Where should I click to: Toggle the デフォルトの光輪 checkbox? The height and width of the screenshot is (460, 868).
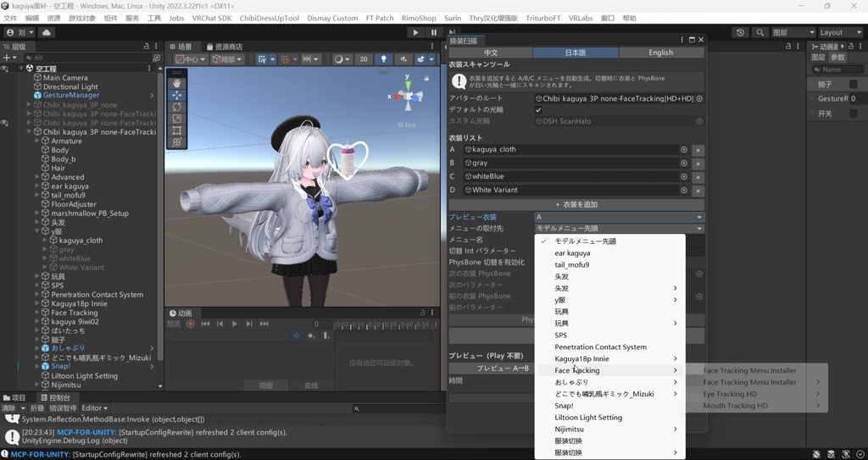click(538, 109)
